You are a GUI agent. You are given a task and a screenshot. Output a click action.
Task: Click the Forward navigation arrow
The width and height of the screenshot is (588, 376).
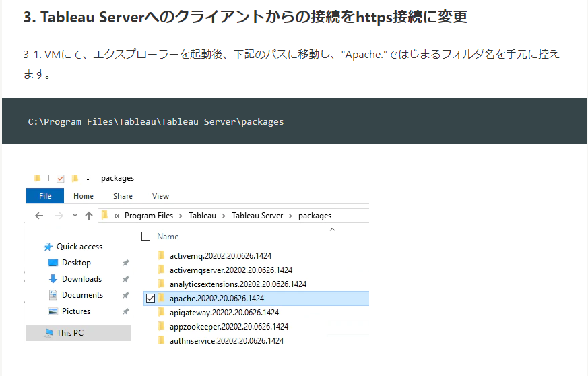click(x=59, y=216)
